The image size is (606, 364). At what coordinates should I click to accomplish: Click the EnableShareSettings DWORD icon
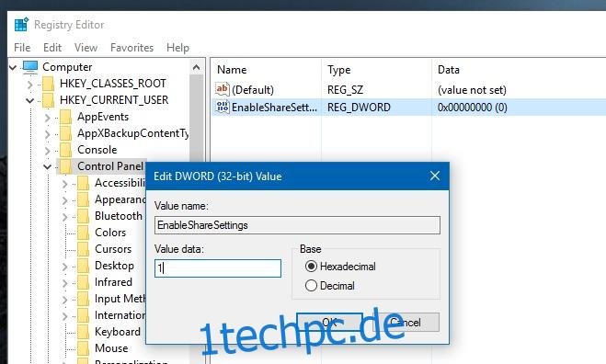[x=223, y=107]
